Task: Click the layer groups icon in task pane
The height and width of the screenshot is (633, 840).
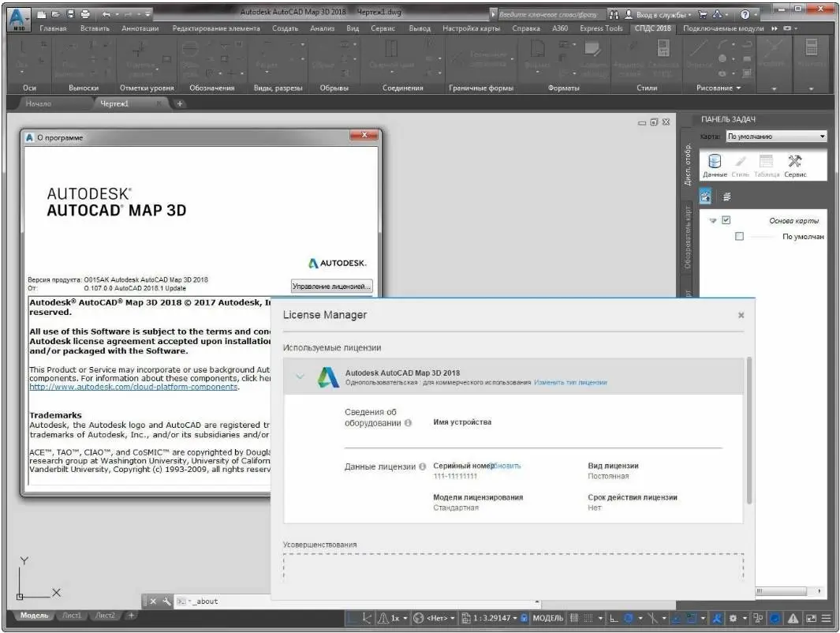Action: point(727,197)
